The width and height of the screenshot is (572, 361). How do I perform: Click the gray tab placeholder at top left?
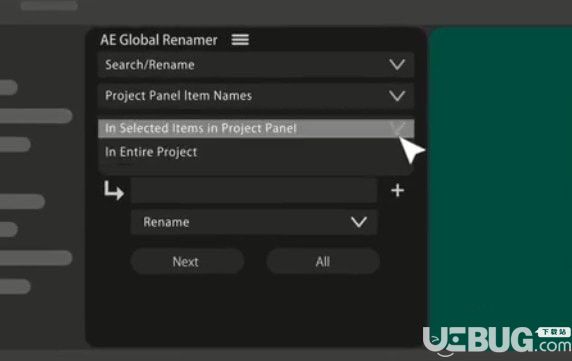click(x=49, y=5)
